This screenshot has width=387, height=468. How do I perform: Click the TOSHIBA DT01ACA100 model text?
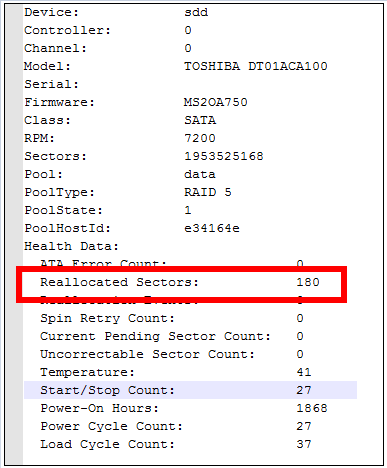(x=256, y=66)
